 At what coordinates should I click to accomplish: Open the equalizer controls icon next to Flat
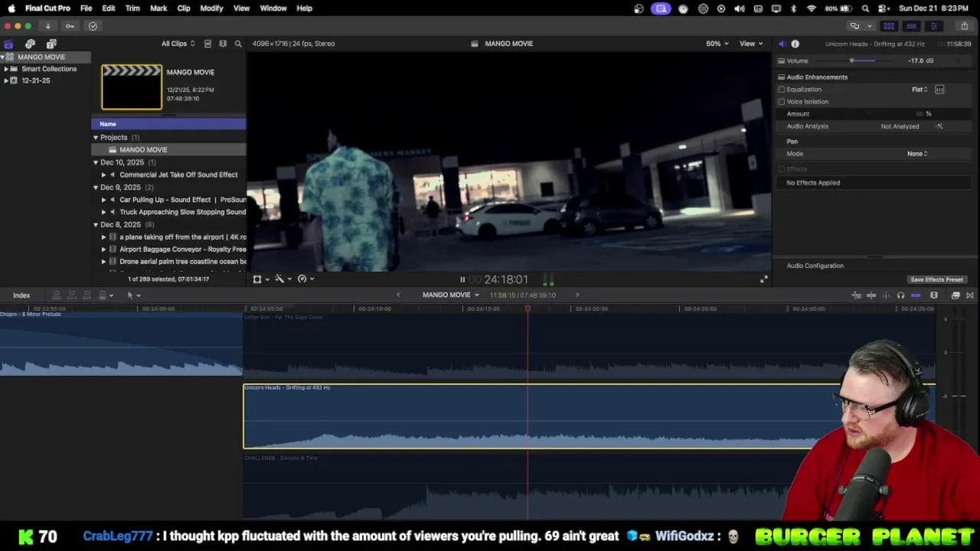(x=939, y=90)
